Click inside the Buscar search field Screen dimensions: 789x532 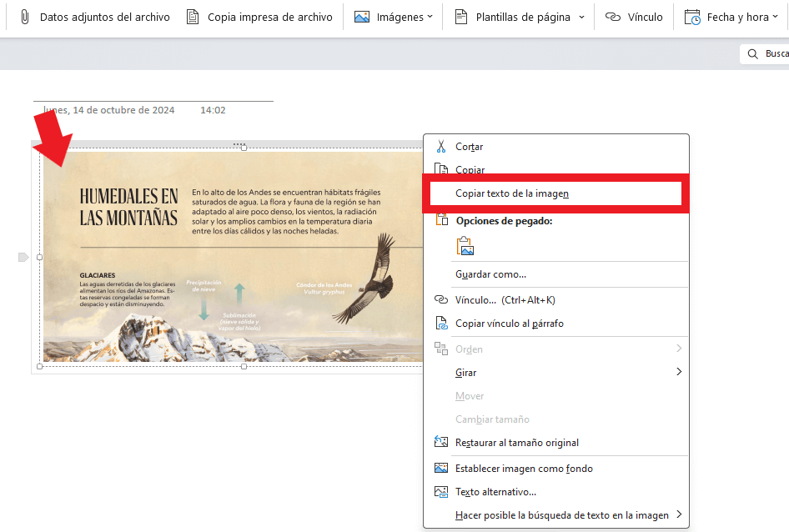(764, 54)
